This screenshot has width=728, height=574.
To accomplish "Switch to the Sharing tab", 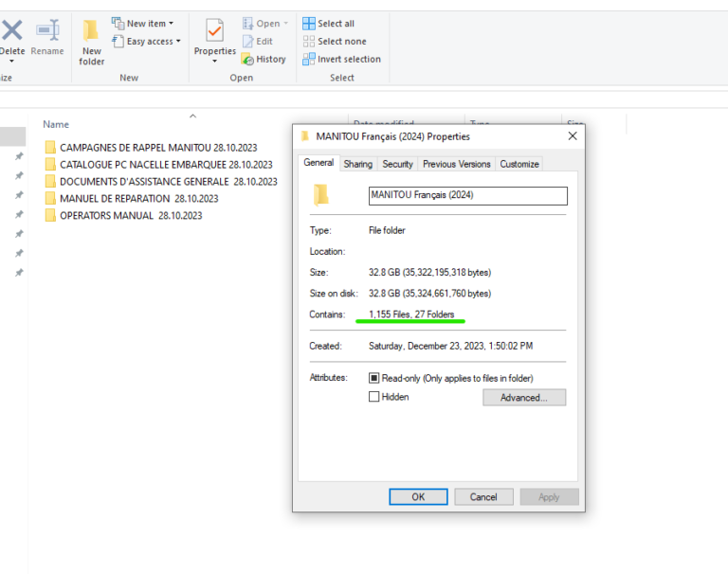I will (x=358, y=164).
